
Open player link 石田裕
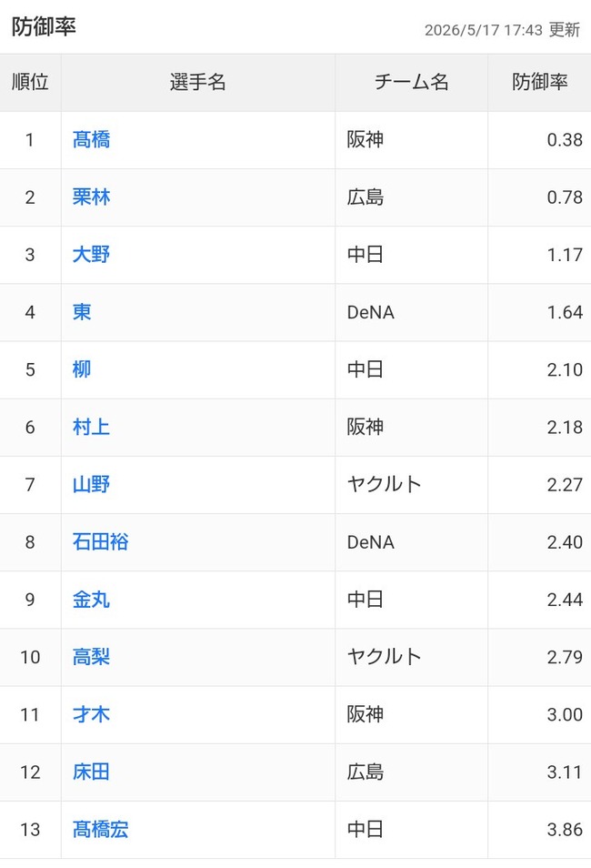click(x=101, y=542)
